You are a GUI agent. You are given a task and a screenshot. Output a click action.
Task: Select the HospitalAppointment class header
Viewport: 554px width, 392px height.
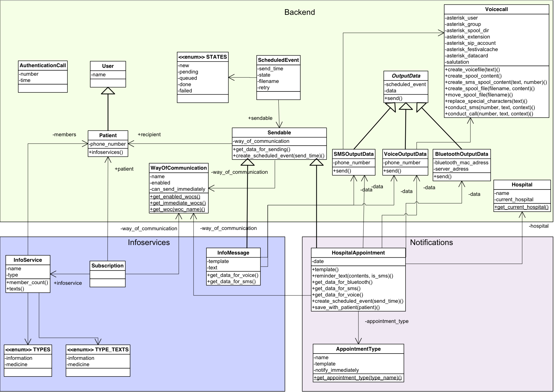tap(358, 253)
